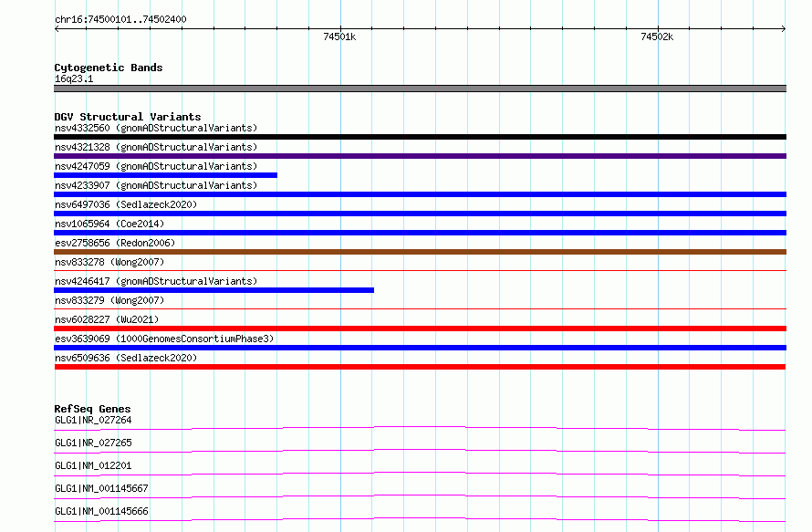The image size is (812, 532).
Task: Open the nsv4247059 variant label
Action: pyautogui.click(x=156, y=166)
